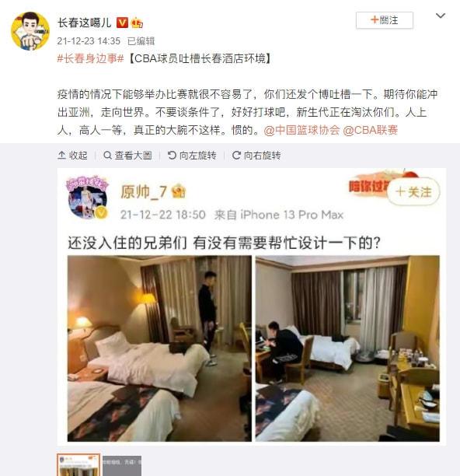Viewport: 460px width, 476px height.
Task: Expand the post options chevron
Action: click(441, 16)
